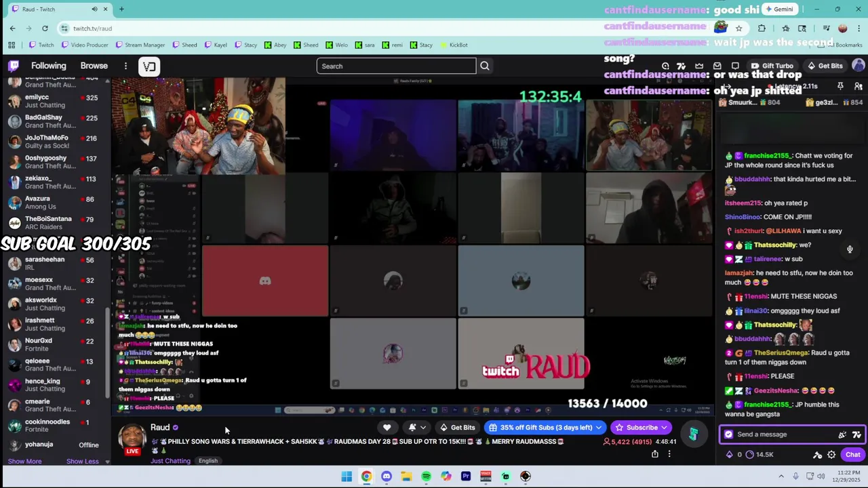Open Raud channel name link

coord(160,427)
